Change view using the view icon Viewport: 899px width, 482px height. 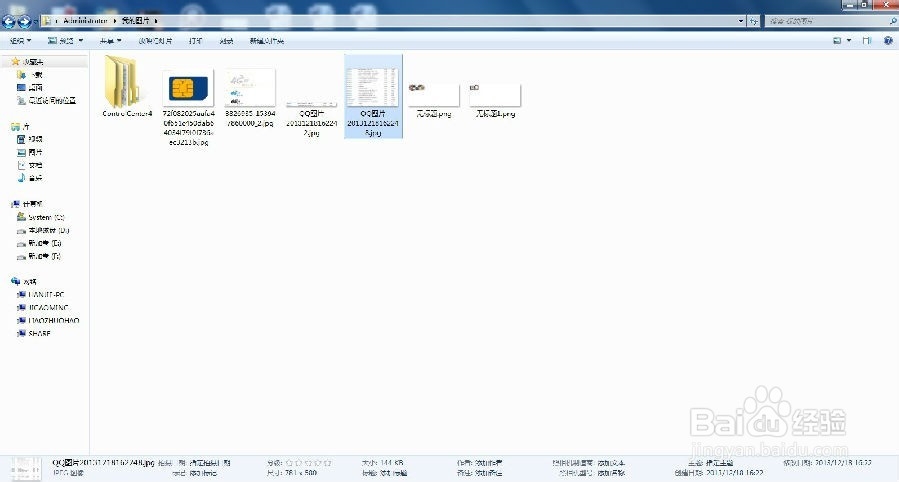click(837, 41)
